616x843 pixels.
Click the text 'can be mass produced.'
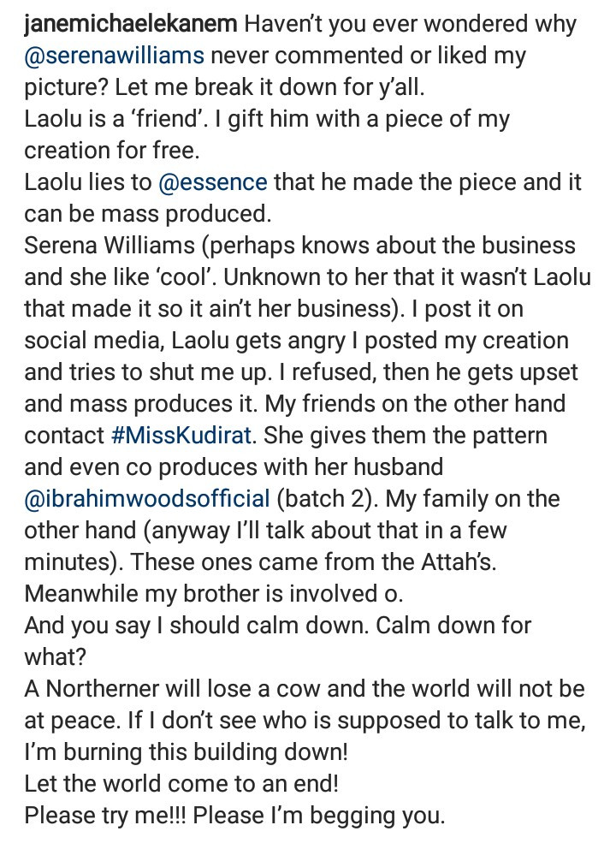click(148, 215)
